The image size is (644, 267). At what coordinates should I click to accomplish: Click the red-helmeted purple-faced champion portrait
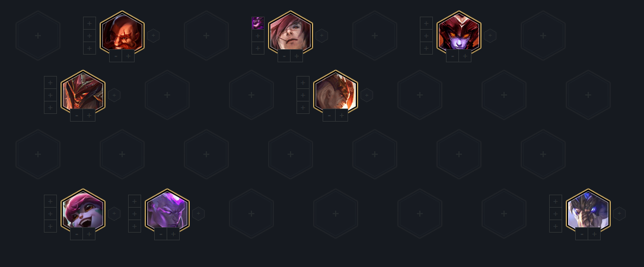tap(459, 33)
